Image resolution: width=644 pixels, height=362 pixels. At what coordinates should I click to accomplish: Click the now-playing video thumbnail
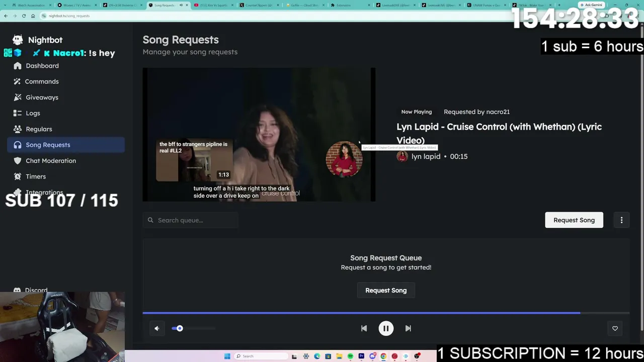259,135
